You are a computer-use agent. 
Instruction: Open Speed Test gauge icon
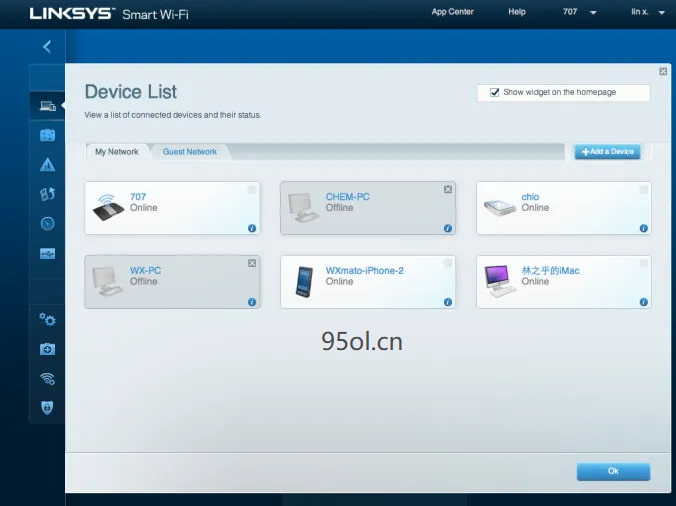(47, 224)
